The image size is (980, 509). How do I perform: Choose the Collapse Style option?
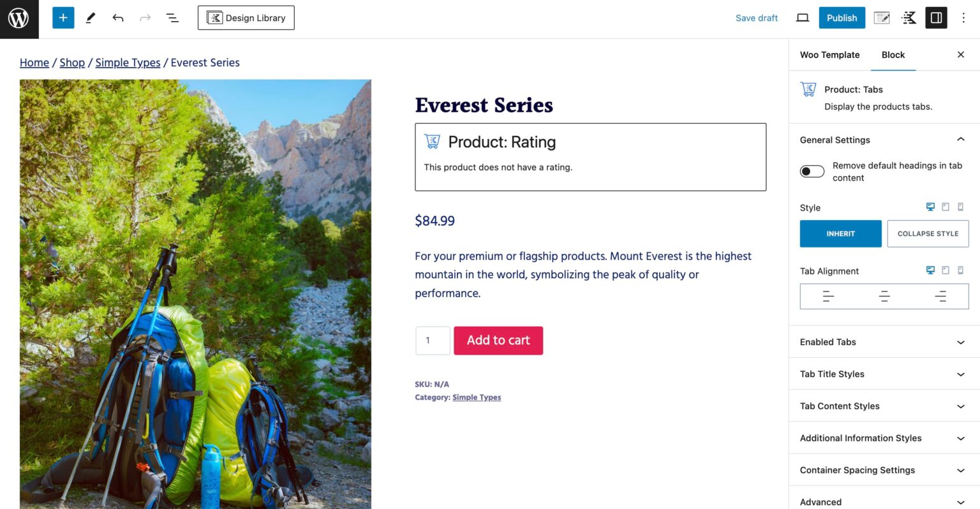point(928,233)
